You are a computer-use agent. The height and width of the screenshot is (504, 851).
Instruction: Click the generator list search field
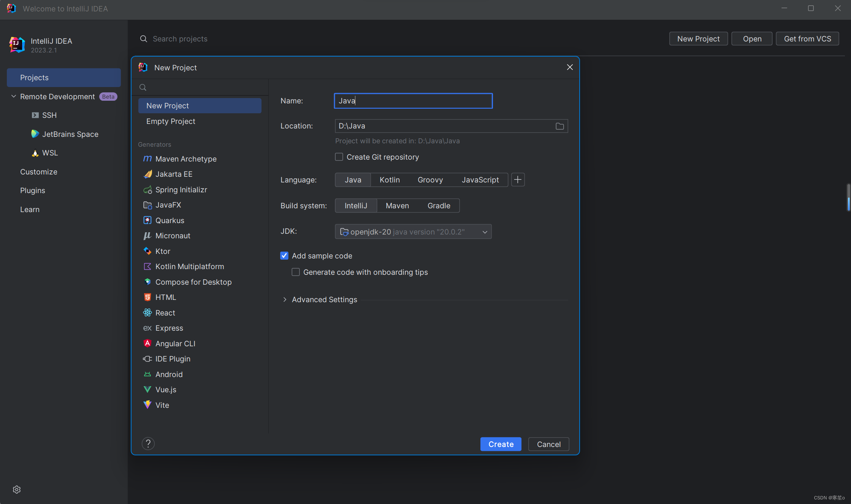coord(200,87)
